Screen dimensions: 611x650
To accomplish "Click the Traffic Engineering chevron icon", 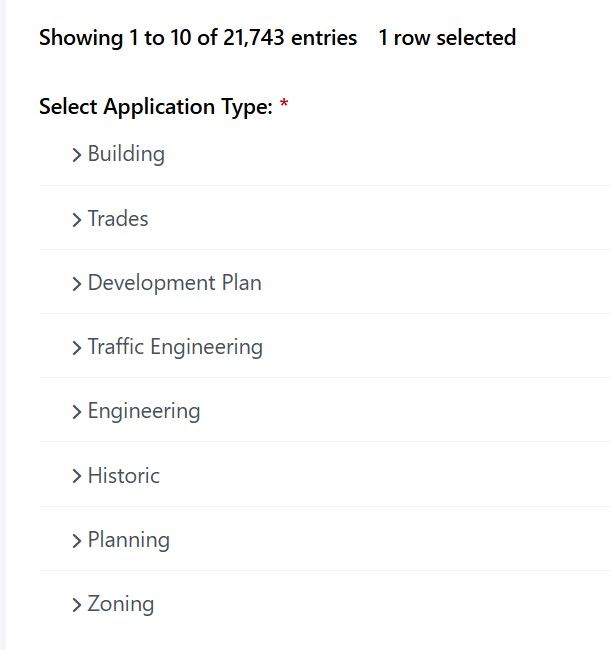I will click(x=77, y=348).
